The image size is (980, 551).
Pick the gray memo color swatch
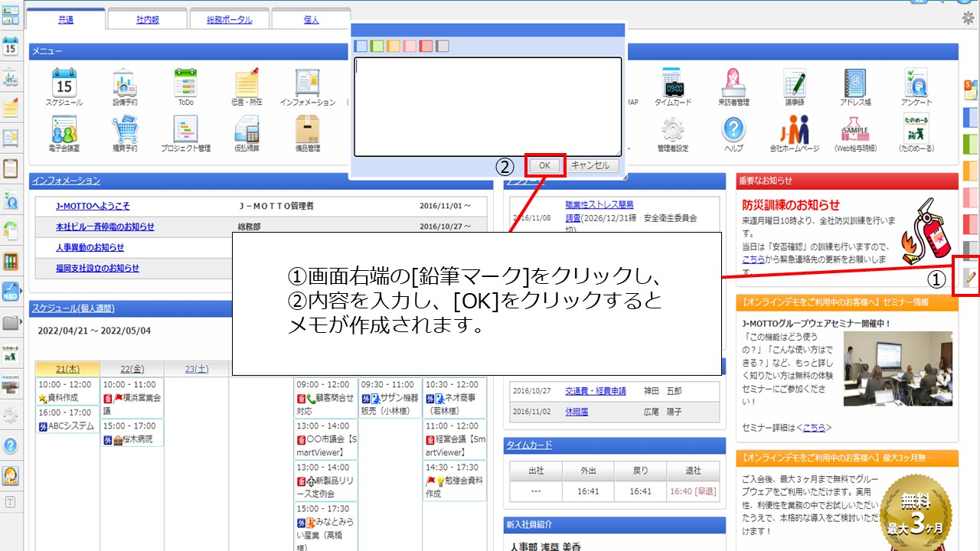442,46
